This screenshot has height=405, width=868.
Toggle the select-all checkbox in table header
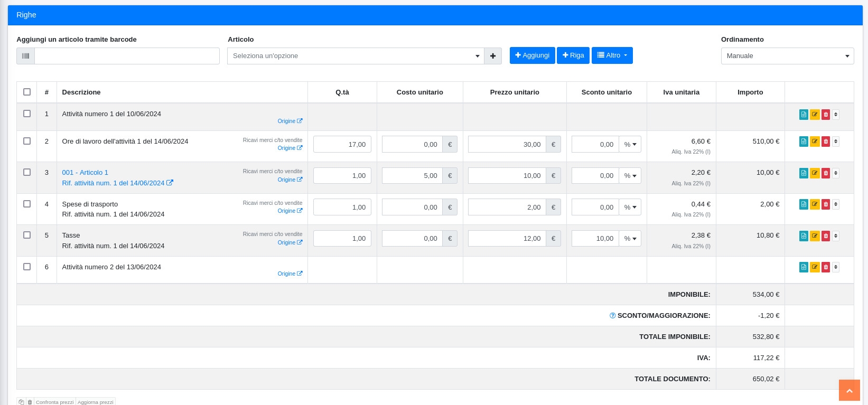tap(27, 92)
